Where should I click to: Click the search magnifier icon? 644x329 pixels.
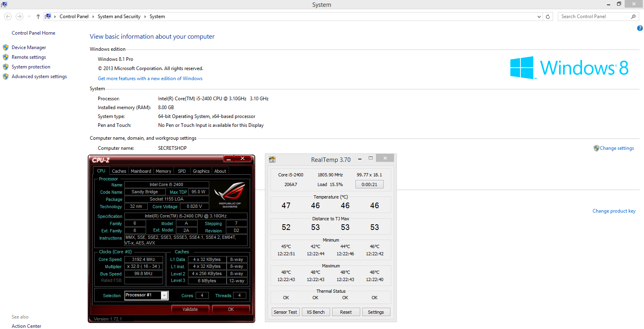point(633,17)
